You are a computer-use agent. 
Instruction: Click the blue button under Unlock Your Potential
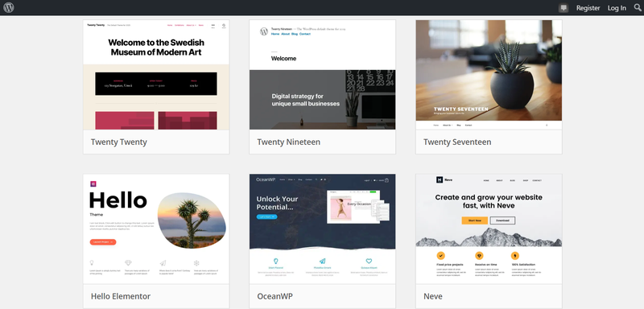(267, 216)
